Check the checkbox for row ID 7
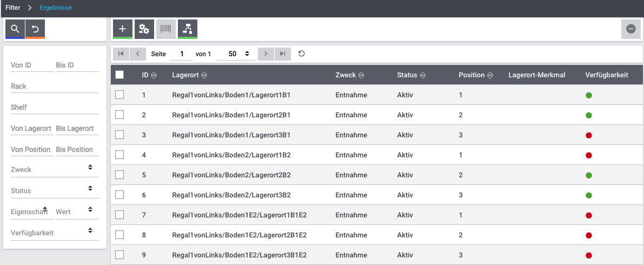 tap(119, 215)
